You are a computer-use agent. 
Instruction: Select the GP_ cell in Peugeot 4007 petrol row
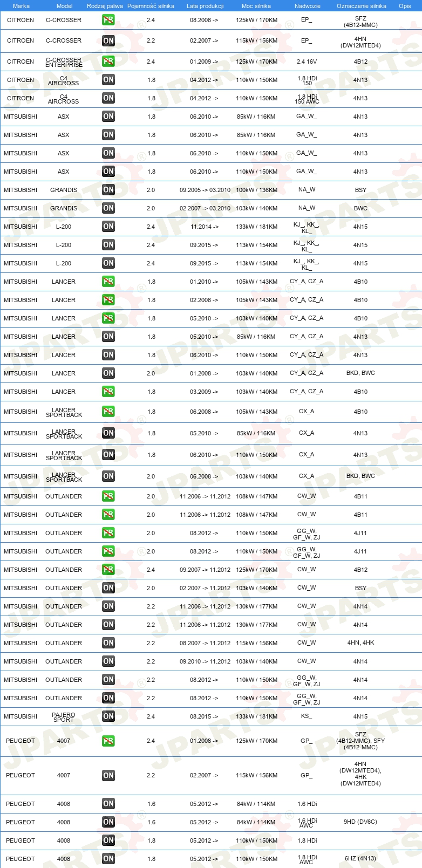pos(307,741)
